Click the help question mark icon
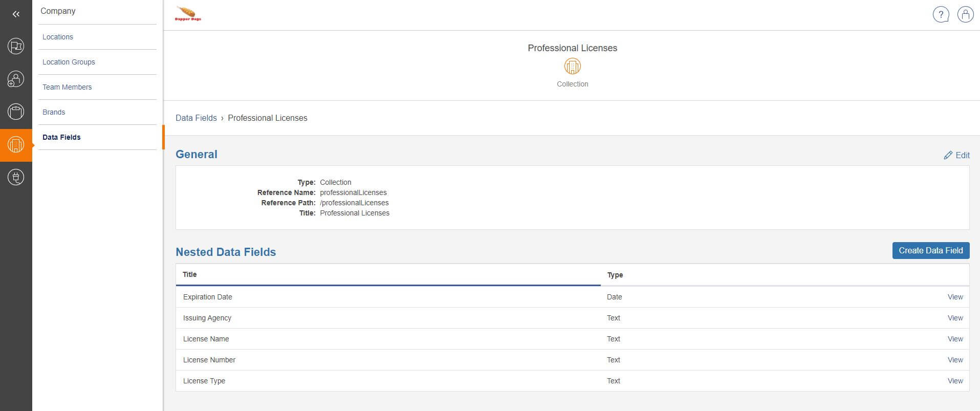 tap(941, 15)
